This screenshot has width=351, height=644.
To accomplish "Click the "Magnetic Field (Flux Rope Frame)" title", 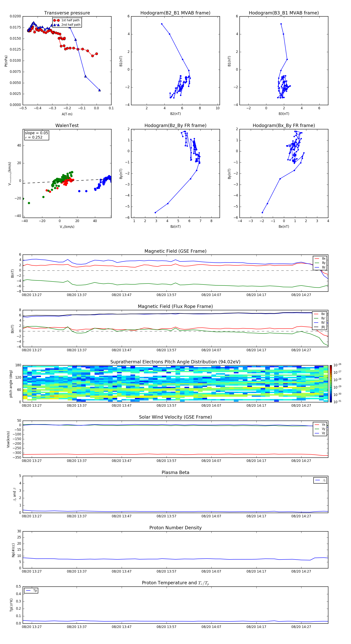I will [x=175, y=307].
